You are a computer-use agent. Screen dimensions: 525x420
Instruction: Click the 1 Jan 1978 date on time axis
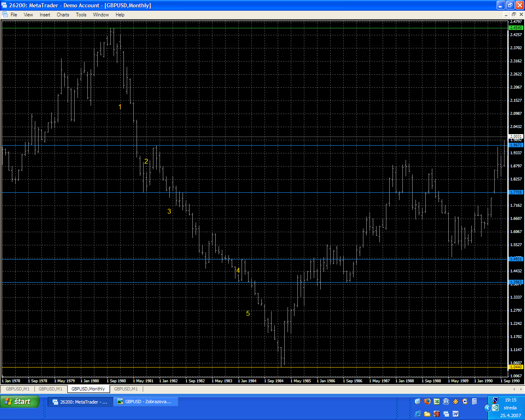coord(11,381)
